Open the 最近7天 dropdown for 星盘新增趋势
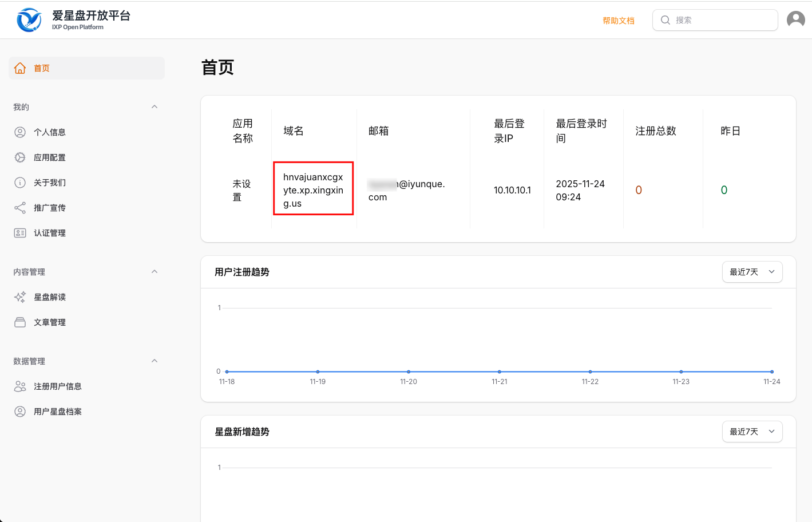The image size is (812, 522). pos(752,432)
